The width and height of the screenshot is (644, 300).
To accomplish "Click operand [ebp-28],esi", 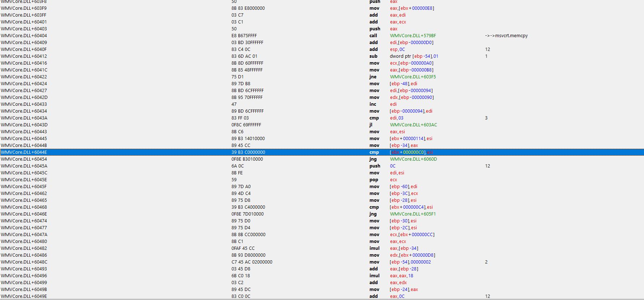I will pyautogui.click(x=403, y=200).
